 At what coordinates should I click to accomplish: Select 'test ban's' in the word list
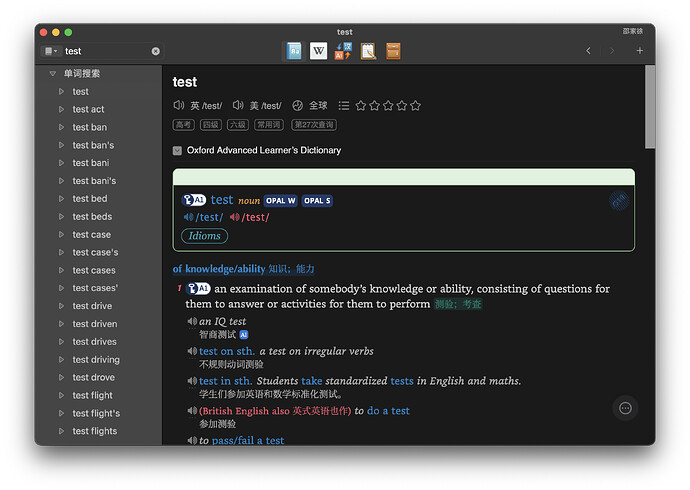93,145
